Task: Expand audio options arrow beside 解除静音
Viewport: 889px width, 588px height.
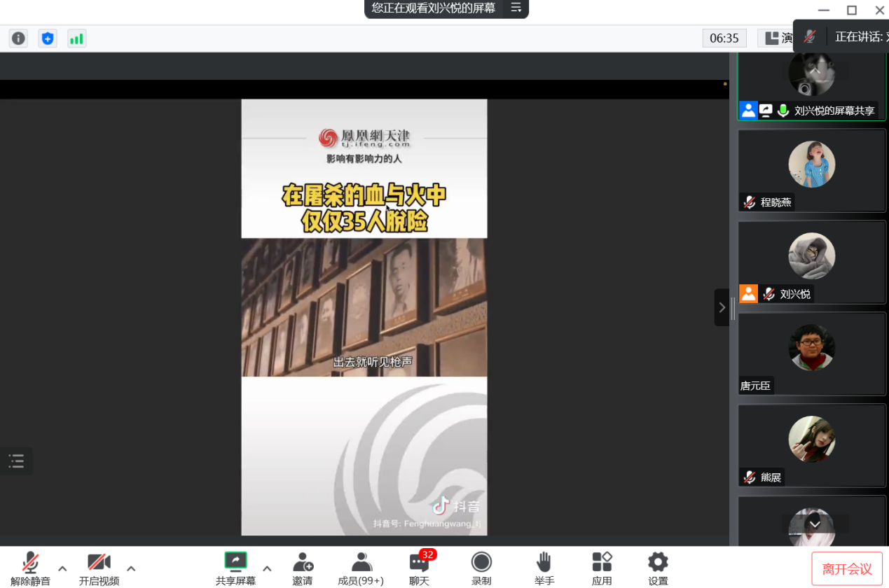Action: [x=62, y=568]
